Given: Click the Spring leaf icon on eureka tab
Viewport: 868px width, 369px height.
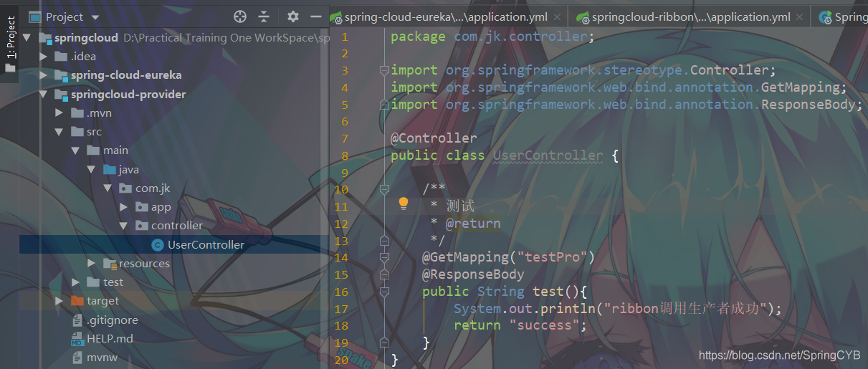Looking at the screenshot, I should pyautogui.click(x=336, y=17).
